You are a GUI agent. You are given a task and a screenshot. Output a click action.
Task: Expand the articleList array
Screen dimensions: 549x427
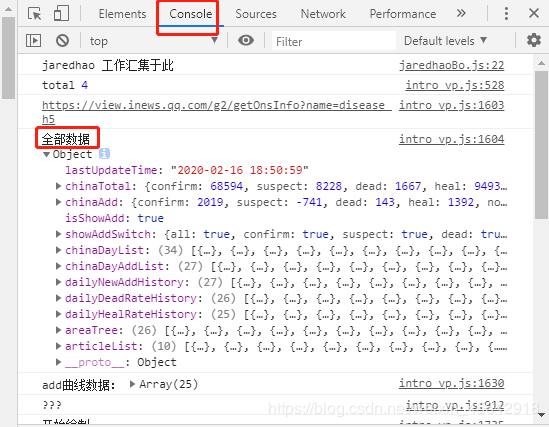click(58, 346)
